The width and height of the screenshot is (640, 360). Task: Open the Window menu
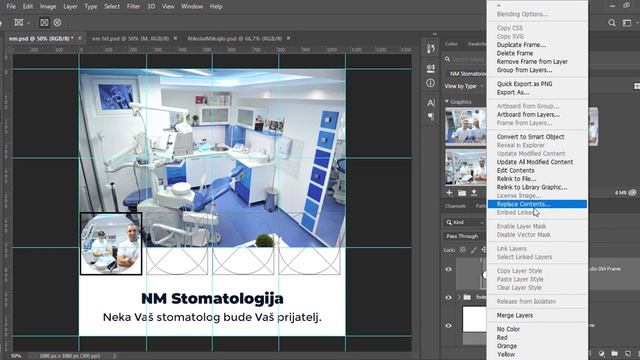tap(192, 7)
